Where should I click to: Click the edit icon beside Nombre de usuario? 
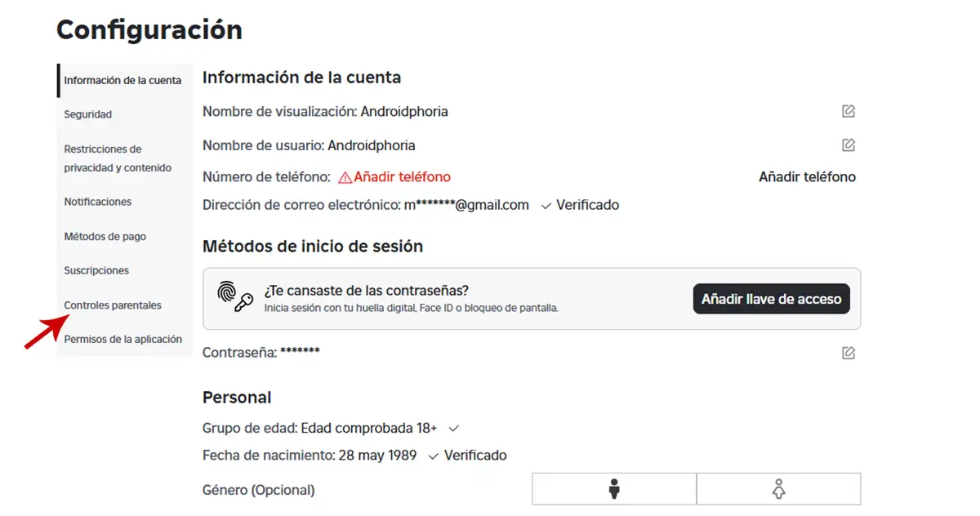(x=849, y=145)
